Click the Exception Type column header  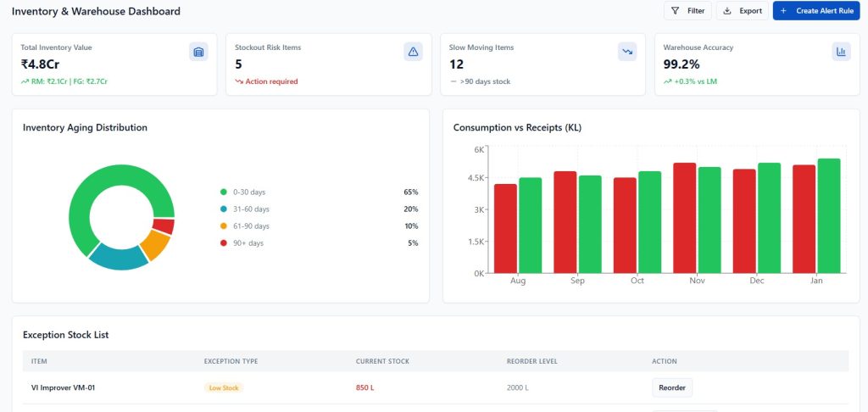tap(231, 361)
